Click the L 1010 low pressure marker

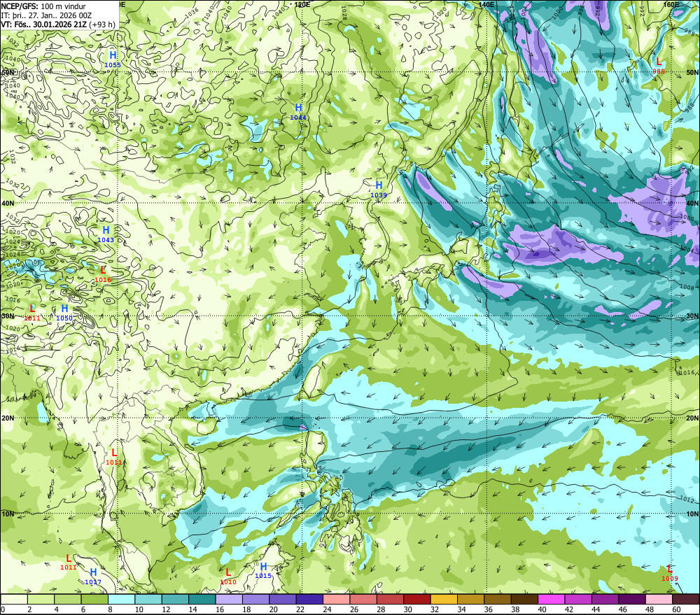click(228, 577)
